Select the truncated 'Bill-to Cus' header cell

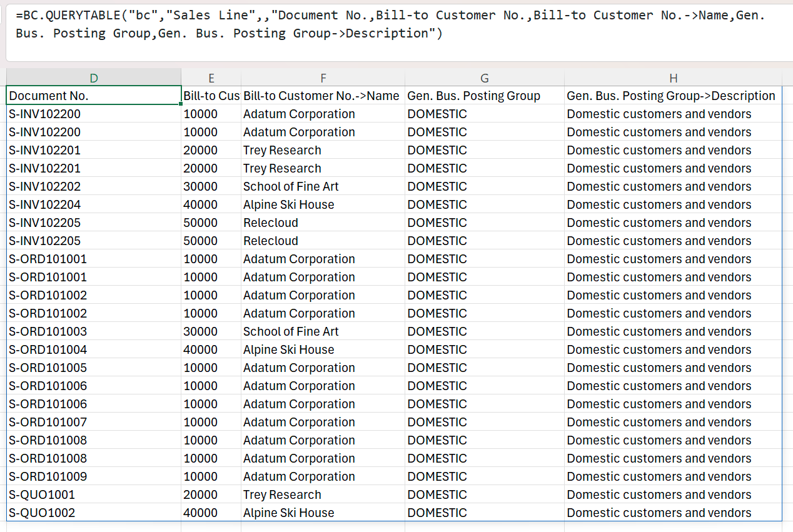(211, 96)
